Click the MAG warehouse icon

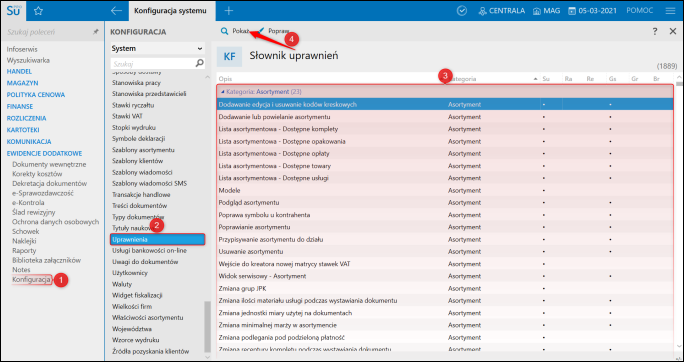pos(537,11)
